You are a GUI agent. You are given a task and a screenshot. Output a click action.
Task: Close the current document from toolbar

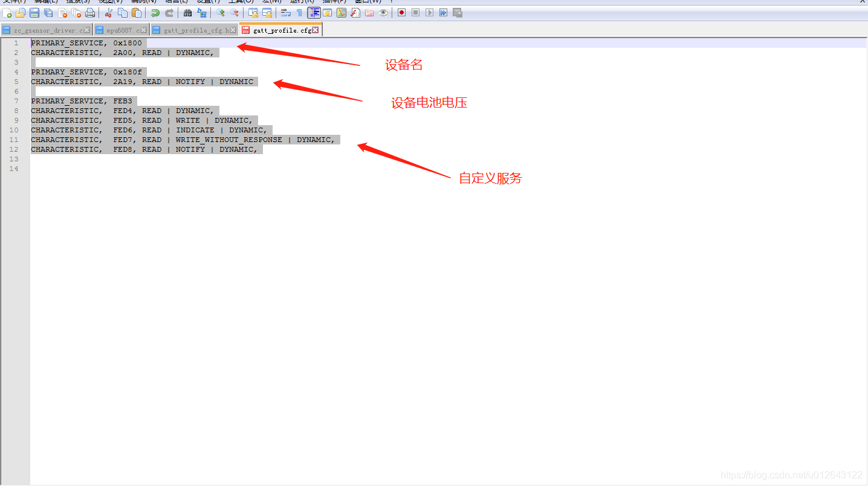pos(62,13)
